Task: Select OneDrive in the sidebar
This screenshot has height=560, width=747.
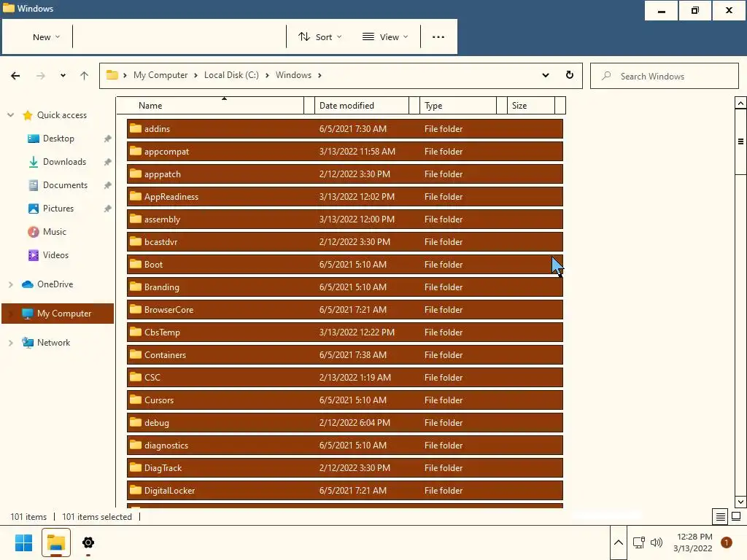Action: point(55,284)
